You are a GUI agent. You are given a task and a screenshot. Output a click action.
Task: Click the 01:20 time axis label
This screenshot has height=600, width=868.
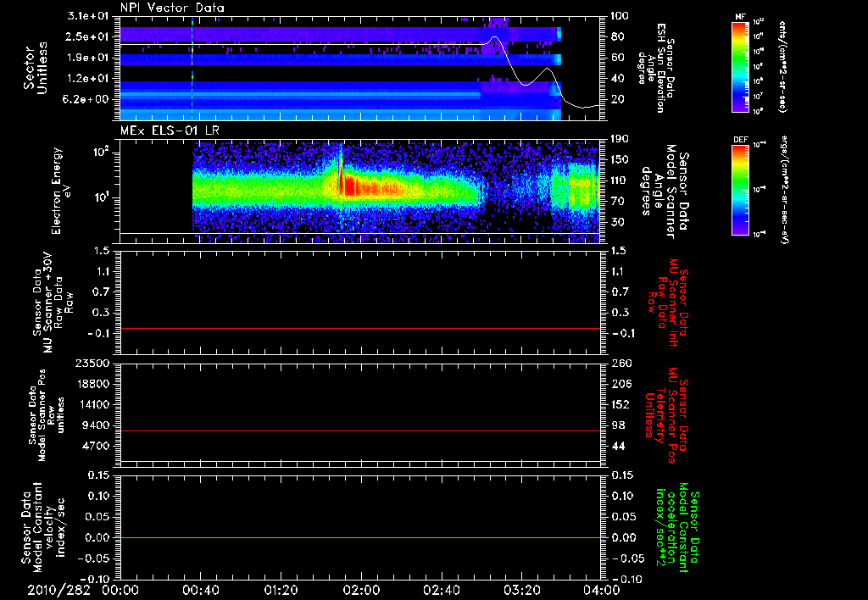(281, 590)
